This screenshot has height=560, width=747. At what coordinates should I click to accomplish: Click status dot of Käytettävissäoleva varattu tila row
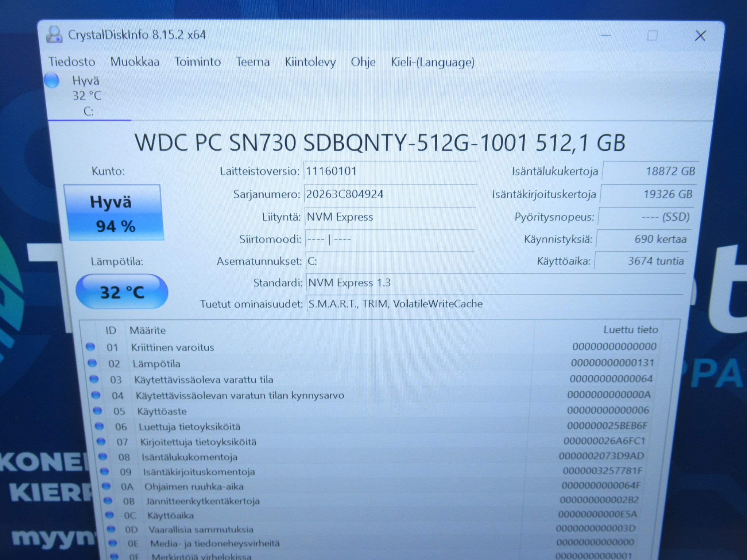(x=94, y=379)
